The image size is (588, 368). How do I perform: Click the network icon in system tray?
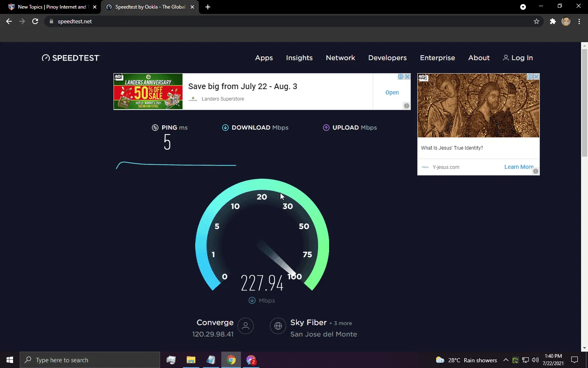[x=526, y=360]
